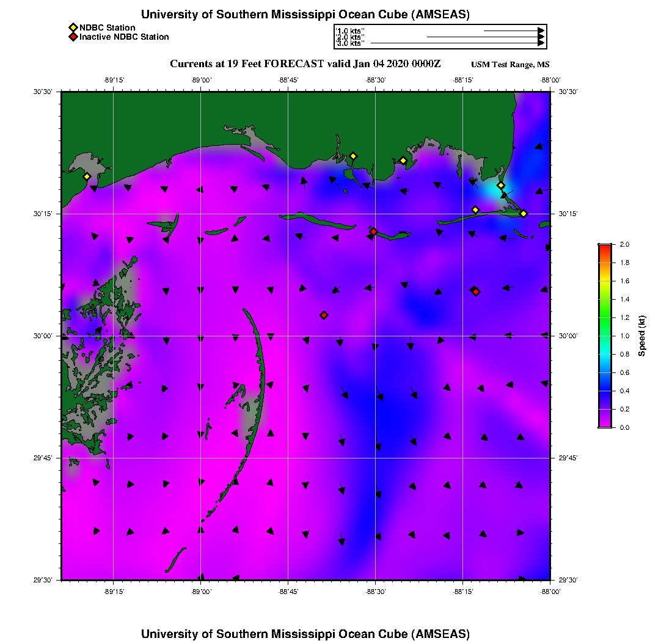Screen dimensions: 672x641
Task: Click the top "Ocean Cube (AMSEAS)" title
Action: (x=305, y=15)
